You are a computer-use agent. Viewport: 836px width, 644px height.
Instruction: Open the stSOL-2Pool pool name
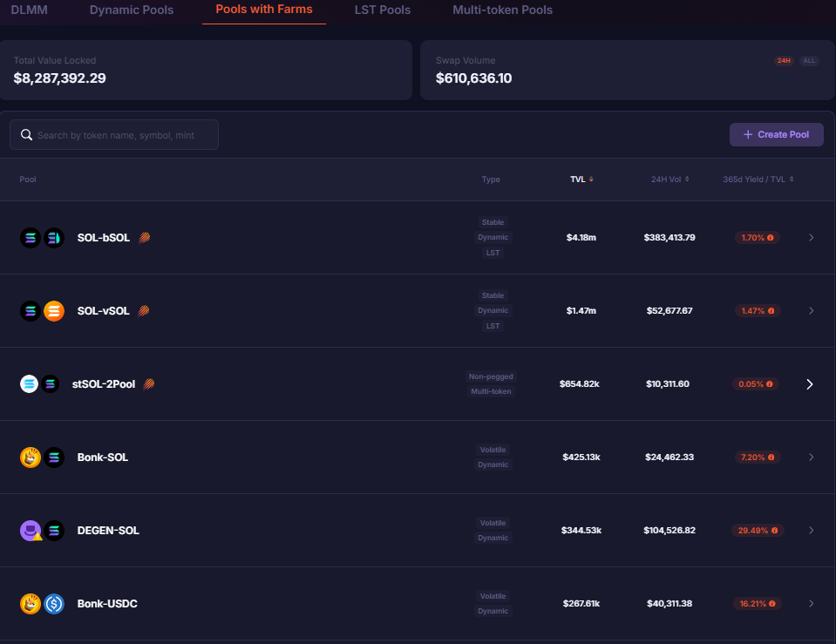(x=104, y=383)
